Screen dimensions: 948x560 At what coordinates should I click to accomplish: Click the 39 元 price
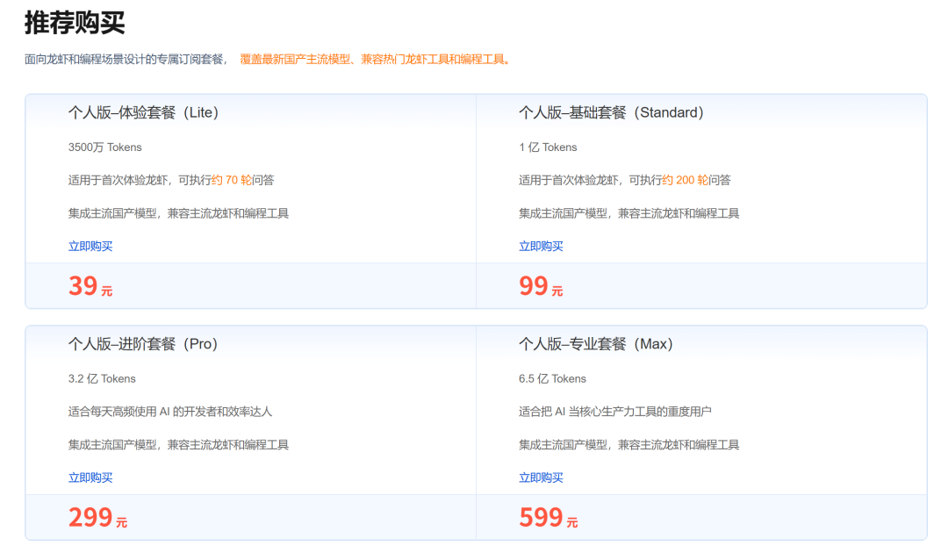pyautogui.click(x=90, y=286)
